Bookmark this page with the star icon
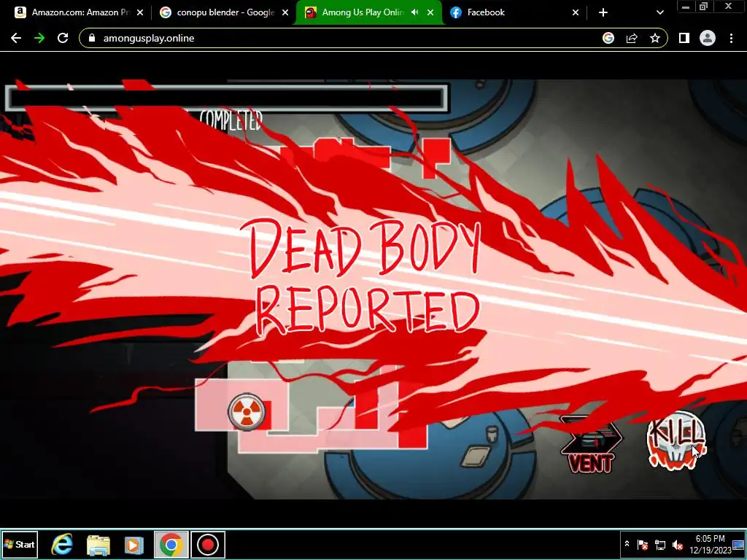The width and height of the screenshot is (747, 560). pos(655,38)
